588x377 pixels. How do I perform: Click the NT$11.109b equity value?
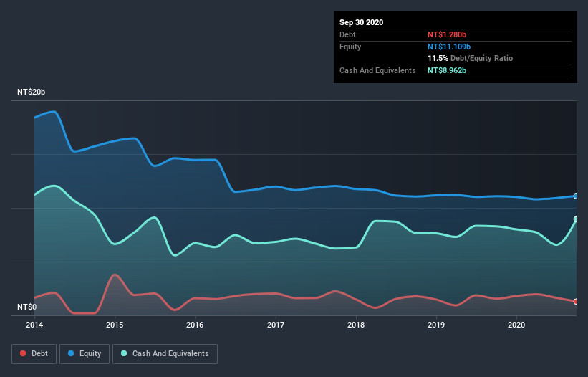[449, 47]
